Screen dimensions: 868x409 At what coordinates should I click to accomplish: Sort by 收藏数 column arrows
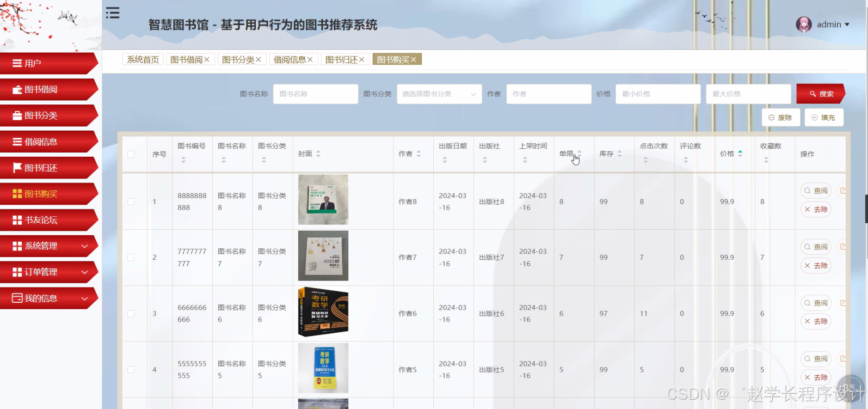tap(766, 160)
